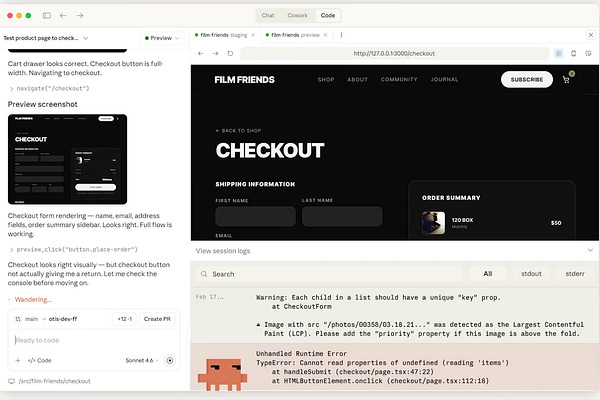Select the film-friends staging tab
Image resolution: width=600 pixels, height=400 pixels.
pos(223,35)
